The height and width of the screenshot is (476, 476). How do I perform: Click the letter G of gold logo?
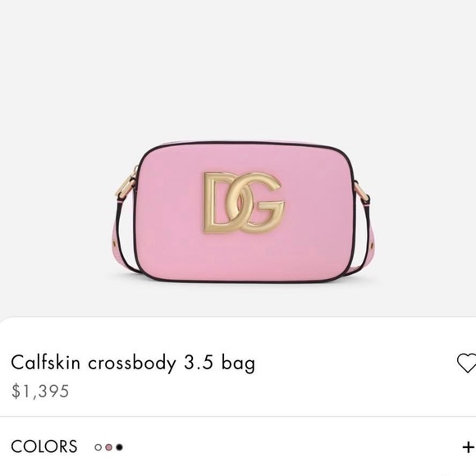(x=261, y=202)
